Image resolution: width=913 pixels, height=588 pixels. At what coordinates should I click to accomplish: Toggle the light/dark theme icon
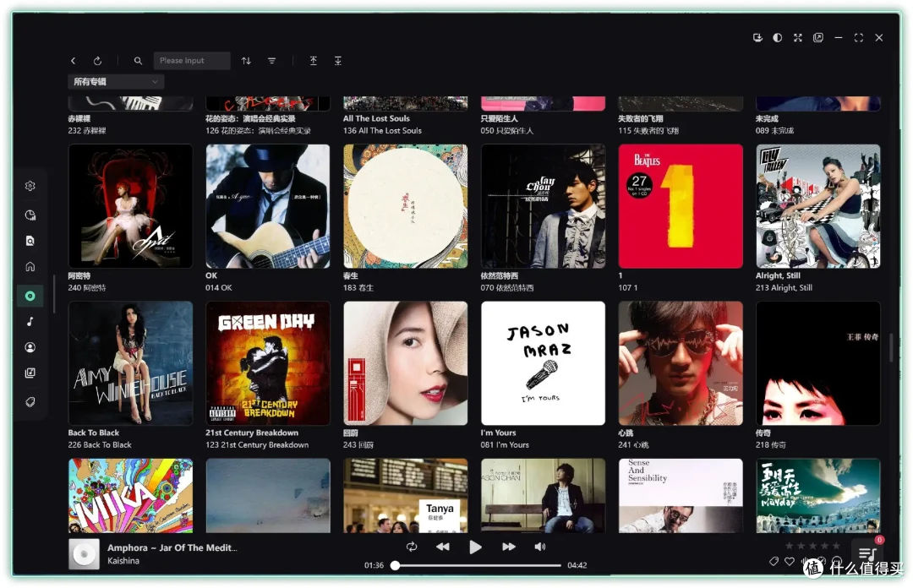pos(778,37)
